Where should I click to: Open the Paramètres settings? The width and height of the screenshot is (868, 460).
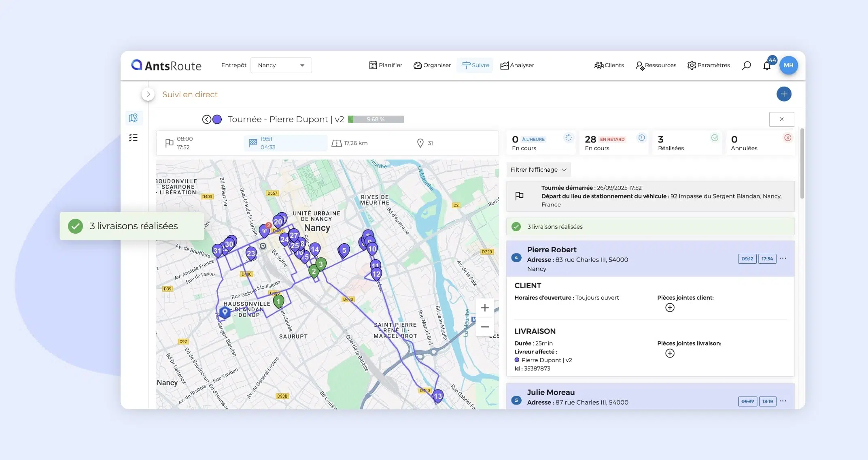pyautogui.click(x=709, y=65)
